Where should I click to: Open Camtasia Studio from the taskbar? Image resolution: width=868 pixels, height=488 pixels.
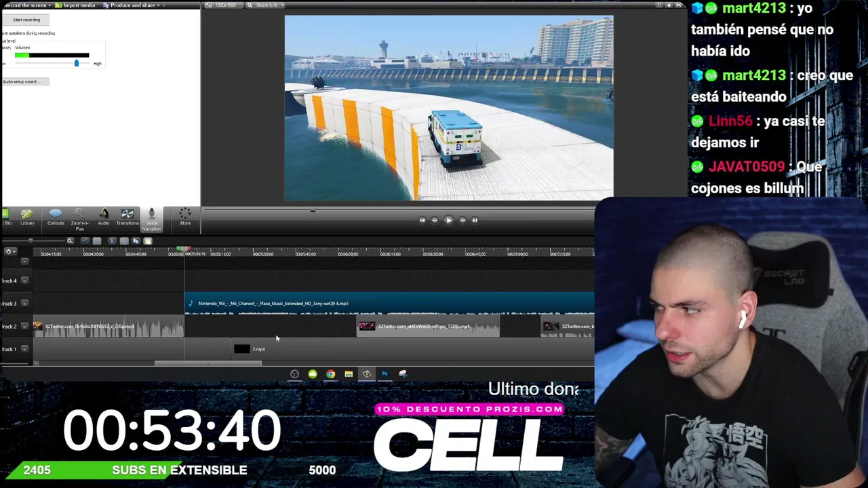point(366,374)
